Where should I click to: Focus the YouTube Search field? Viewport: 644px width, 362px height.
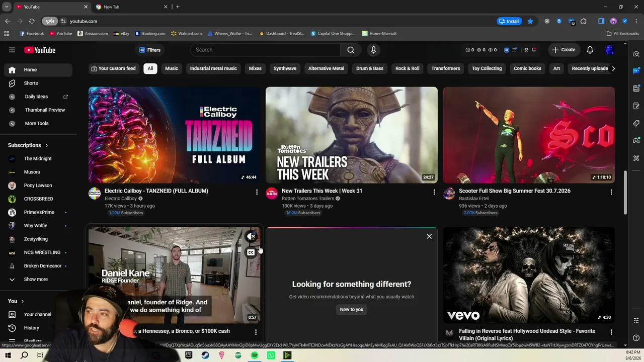pyautogui.click(x=265, y=50)
